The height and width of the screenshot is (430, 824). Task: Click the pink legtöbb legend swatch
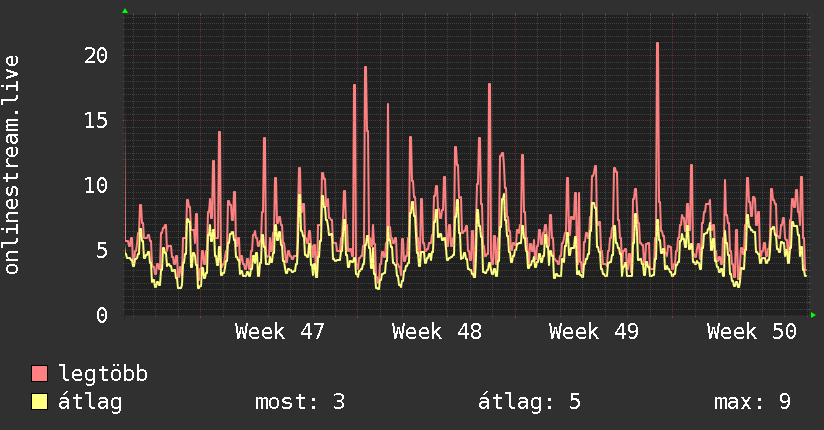39,373
